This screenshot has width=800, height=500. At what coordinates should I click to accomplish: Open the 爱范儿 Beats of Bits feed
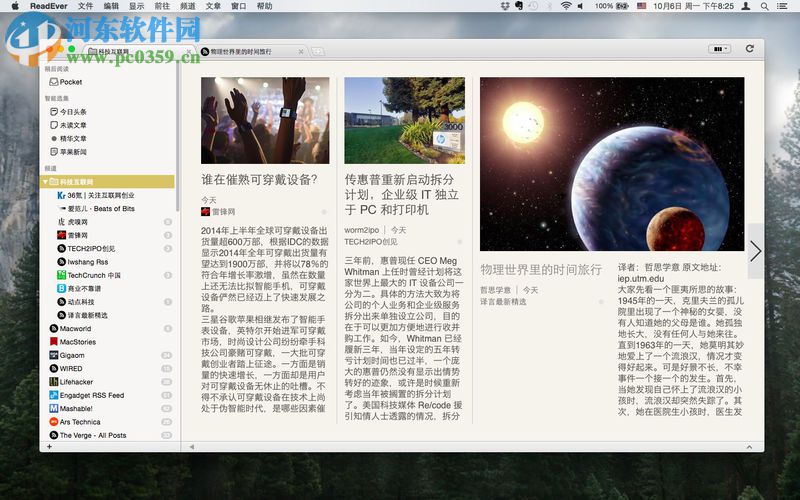coord(95,209)
